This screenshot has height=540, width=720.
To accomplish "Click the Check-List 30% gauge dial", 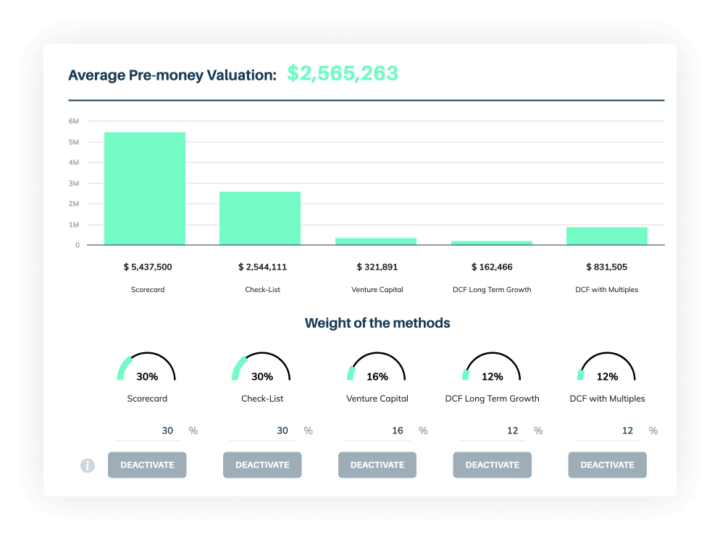I will pos(262,367).
